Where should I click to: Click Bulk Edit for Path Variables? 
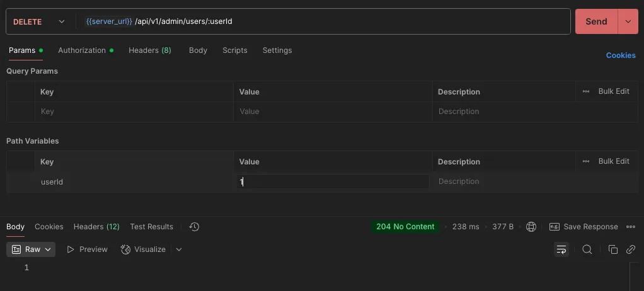pos(614,161)
